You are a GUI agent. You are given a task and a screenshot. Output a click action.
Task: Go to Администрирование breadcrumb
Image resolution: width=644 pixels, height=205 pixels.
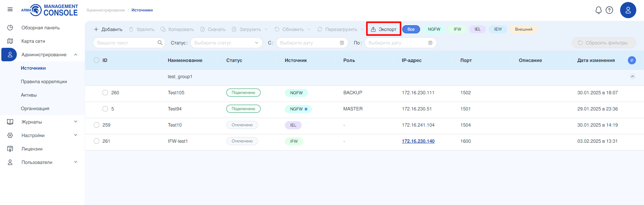tap(106, 10)
